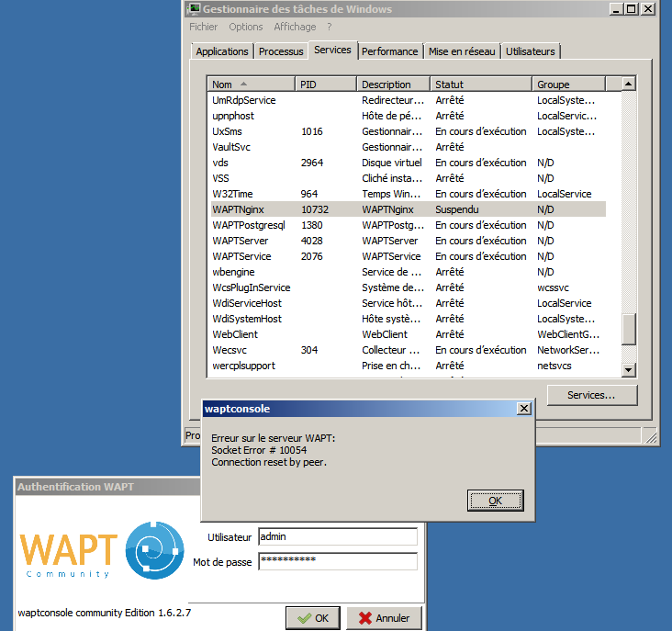
Task: Select the VSS service row
Action: pos(408,178)
